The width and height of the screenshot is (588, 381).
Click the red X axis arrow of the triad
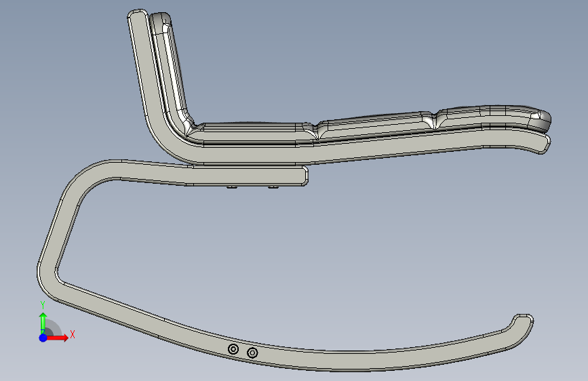coord(58,338)
